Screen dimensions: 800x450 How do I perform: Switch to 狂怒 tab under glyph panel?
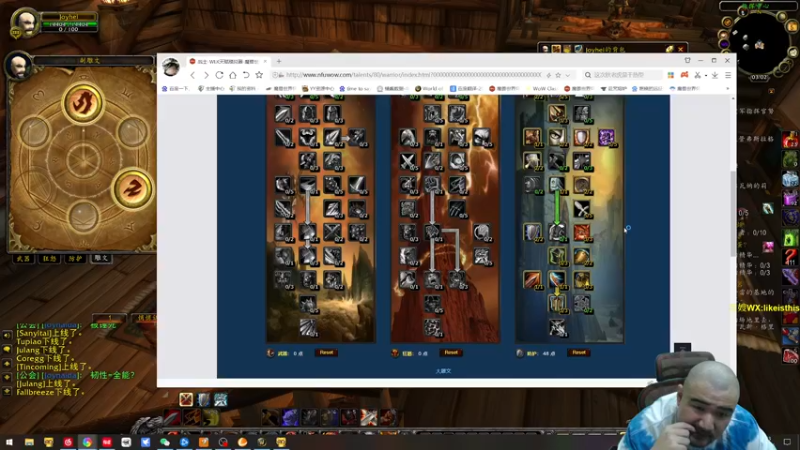click(49, 259)
